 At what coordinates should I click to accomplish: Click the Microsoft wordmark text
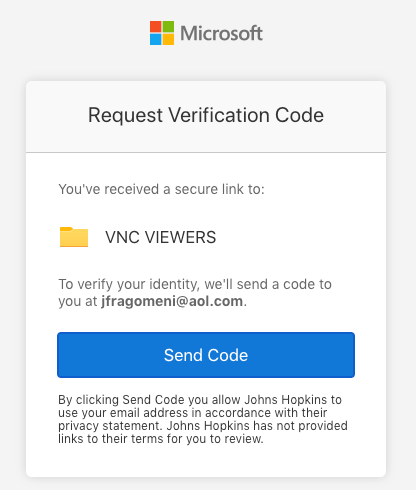(x=222, y=33)
